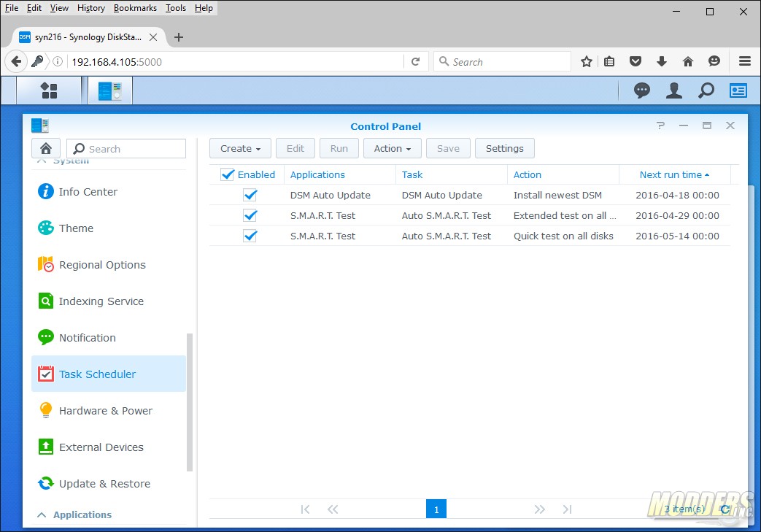This screenshot has height=532, width=761.
Task: Bookmark this page with star icon
Action: coord(587,61)
